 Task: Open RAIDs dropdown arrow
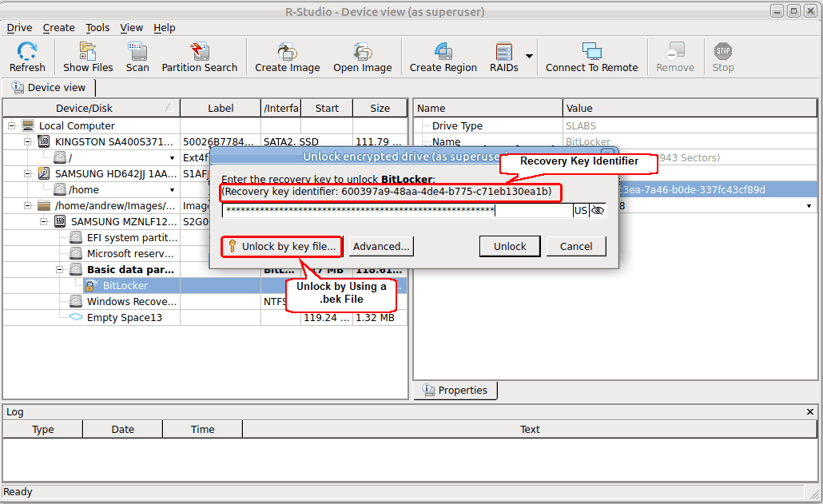[529, 56]
